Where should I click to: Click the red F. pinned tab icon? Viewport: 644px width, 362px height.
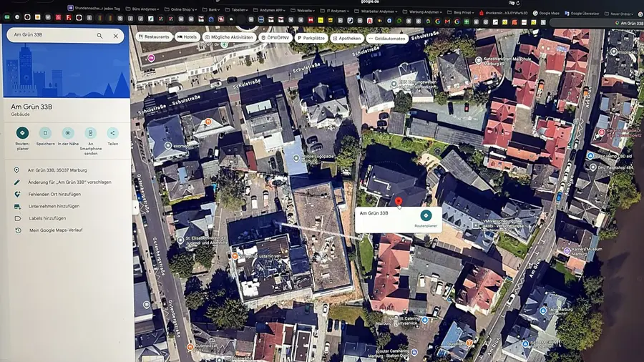tap(69, 18)
